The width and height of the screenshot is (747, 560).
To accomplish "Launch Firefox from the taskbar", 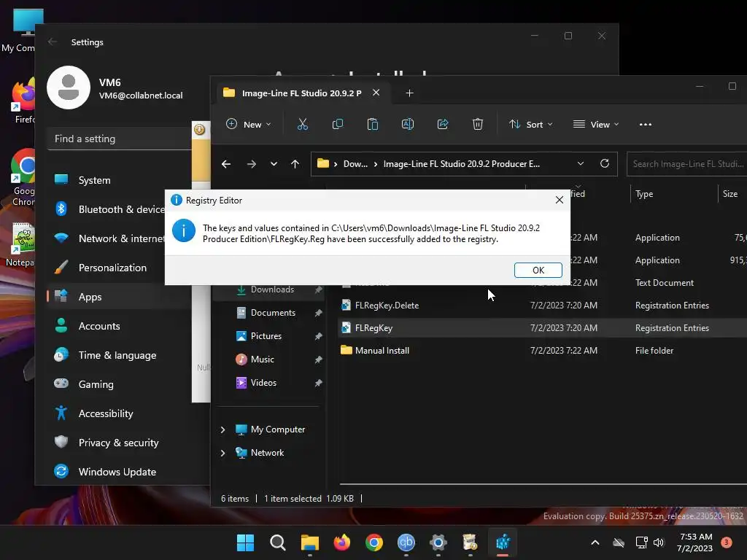I will tap(341, 542).
